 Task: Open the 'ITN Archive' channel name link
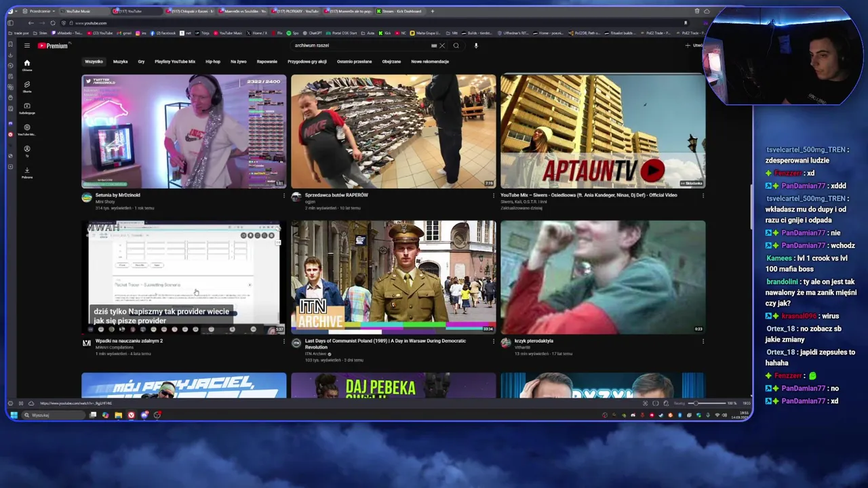(x=316, y=354)
